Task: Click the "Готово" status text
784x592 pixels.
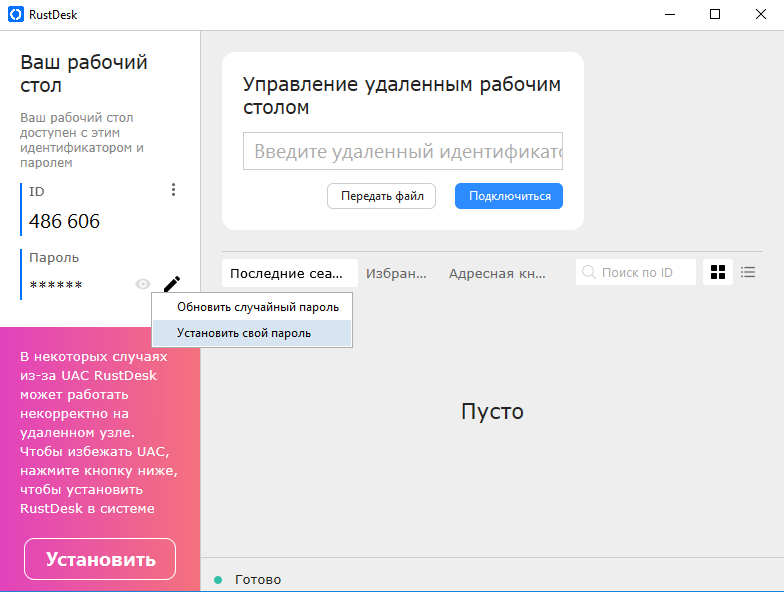Action: [x=258, y=580]
